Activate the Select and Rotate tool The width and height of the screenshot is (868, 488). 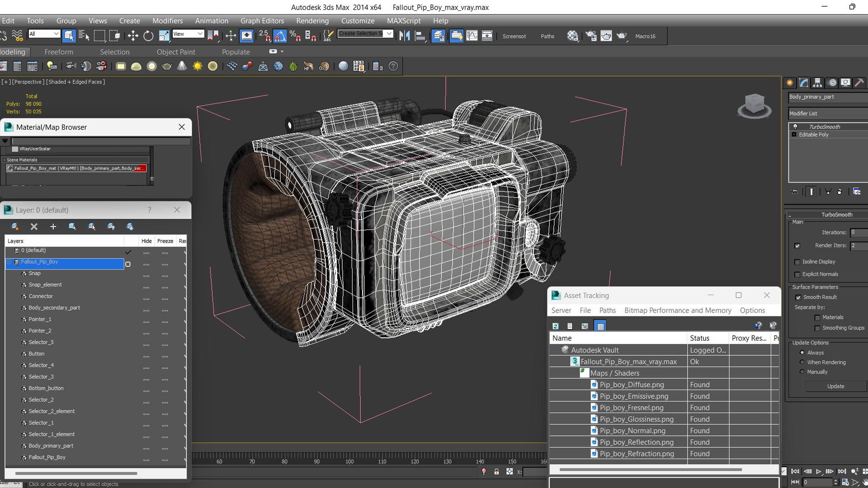[148, 36]
